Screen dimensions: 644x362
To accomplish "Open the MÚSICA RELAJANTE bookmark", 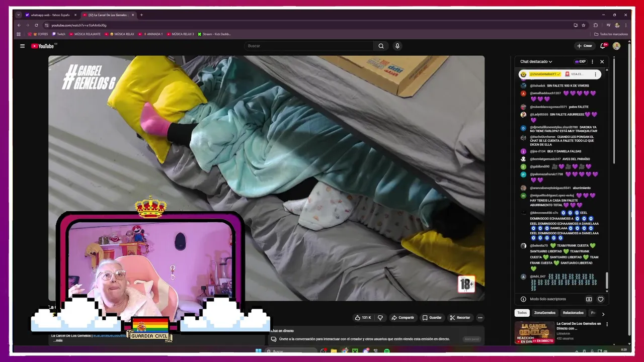I will point(85,34).
